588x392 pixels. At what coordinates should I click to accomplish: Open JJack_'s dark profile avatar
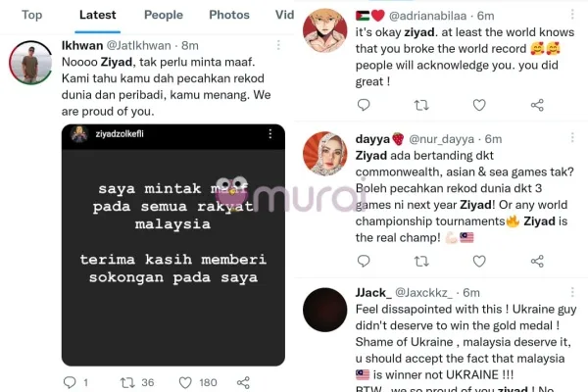point(324,310)
